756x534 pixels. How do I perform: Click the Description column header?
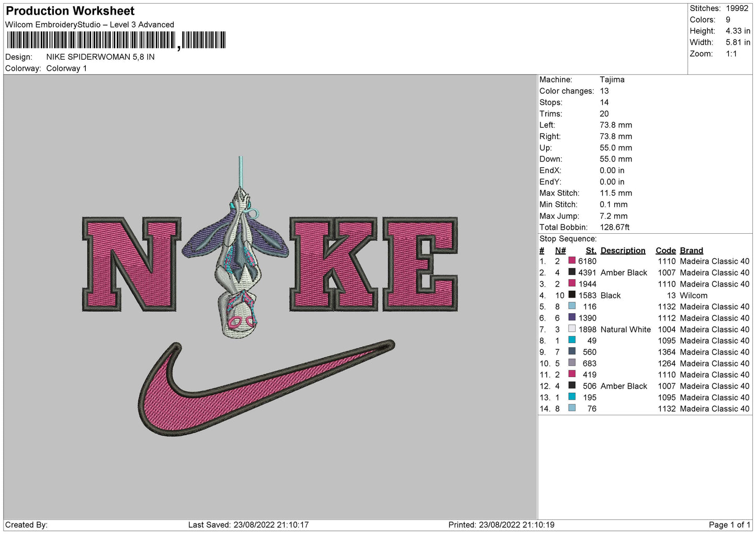click(x=623, y=251)
